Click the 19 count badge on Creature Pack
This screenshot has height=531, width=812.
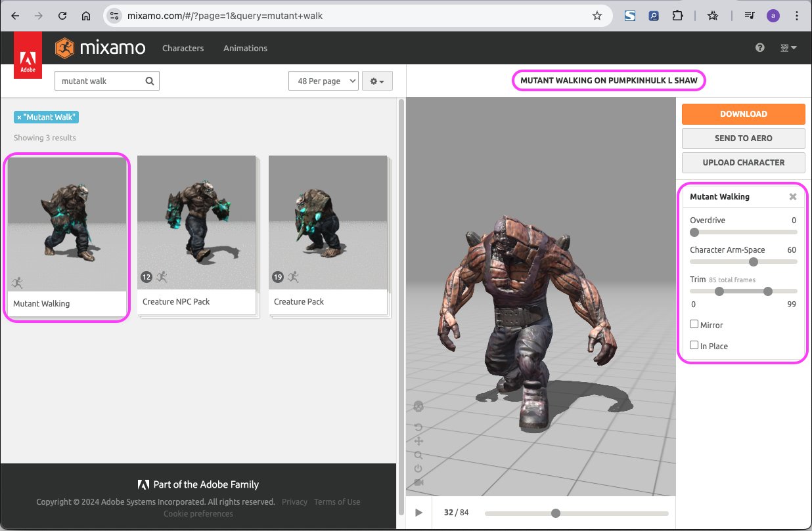(x=278, y=277)
